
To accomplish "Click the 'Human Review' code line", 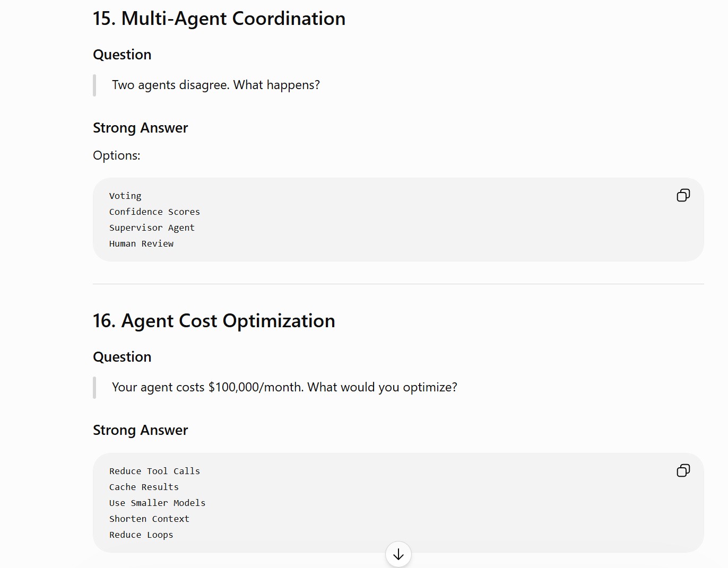I will pyautogui.click(x=141, y=243).
